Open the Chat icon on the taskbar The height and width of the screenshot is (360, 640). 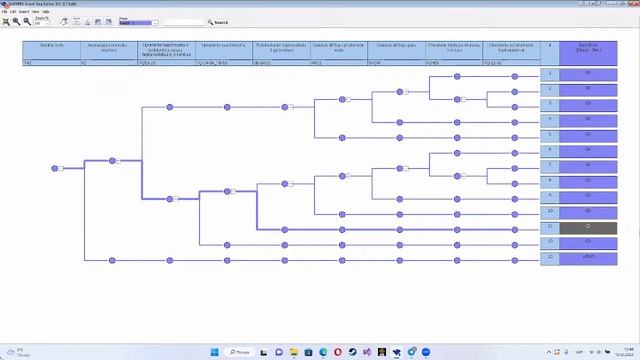pyautogui.click(x=279, y=352)
